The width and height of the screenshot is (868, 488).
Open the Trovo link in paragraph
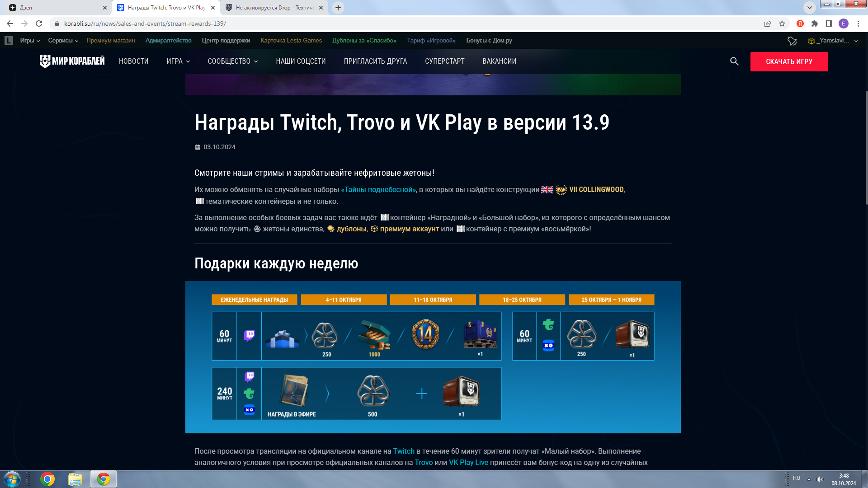[424, 463]
